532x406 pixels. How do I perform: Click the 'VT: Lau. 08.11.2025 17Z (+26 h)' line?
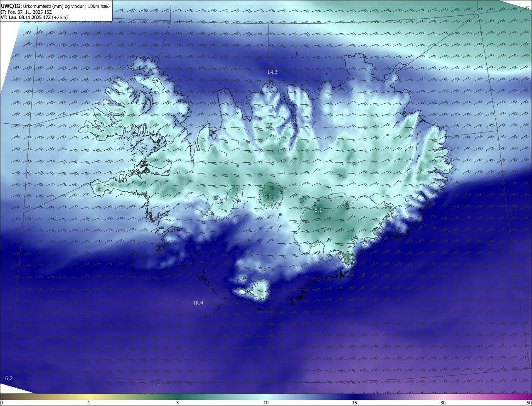point(34,18)
